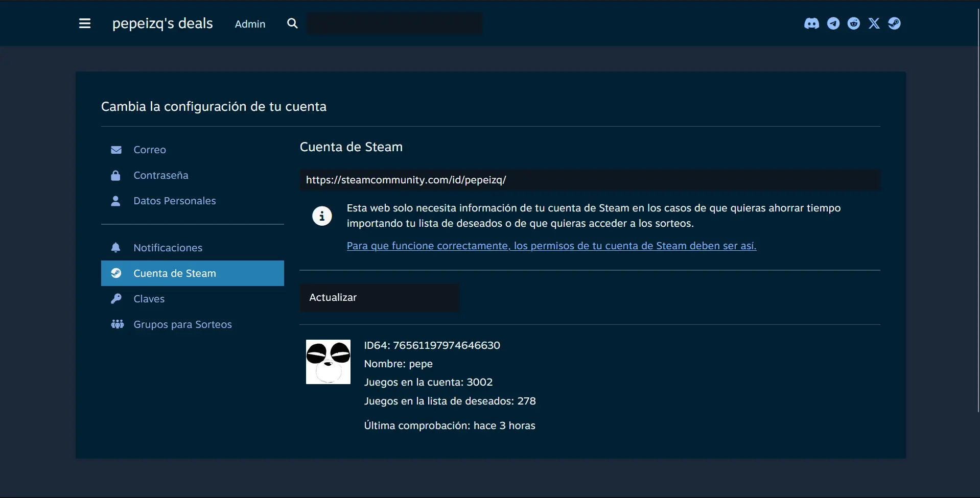Viewport: 980px width, 498px height.
Task: Open the Steam icon in header
Action: click(x=894, y=23)
